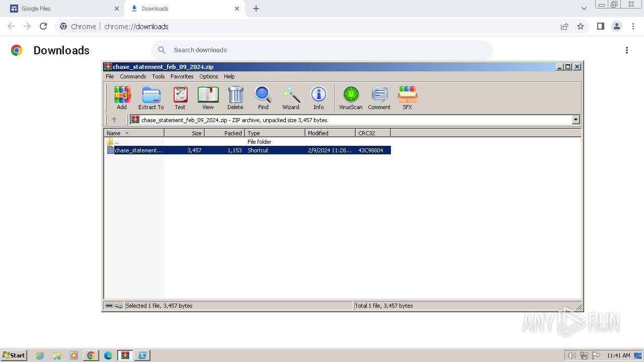Viewport: 644px width, 362px height.
Task: Click the WinRAR taskbar button
Action: [125, 355]
